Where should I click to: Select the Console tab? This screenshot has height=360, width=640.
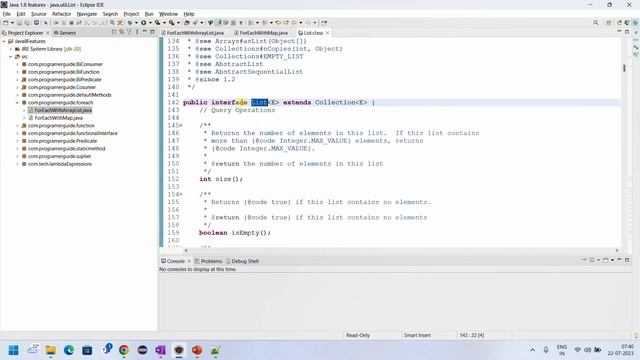click(173, 261)
